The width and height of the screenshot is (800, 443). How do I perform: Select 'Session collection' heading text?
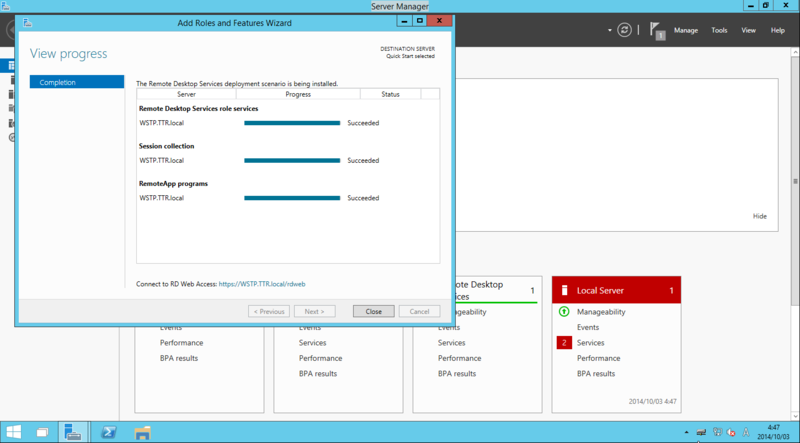[x=166, y=146]
